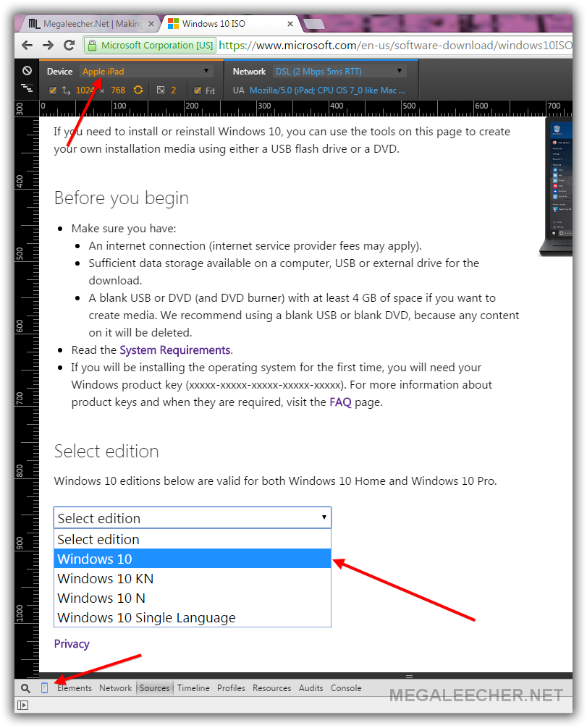The width and height of the screenshot is (587, 728).
Task: Toggle the emulate screen resolution checkbox
Action: coord(53,90)
